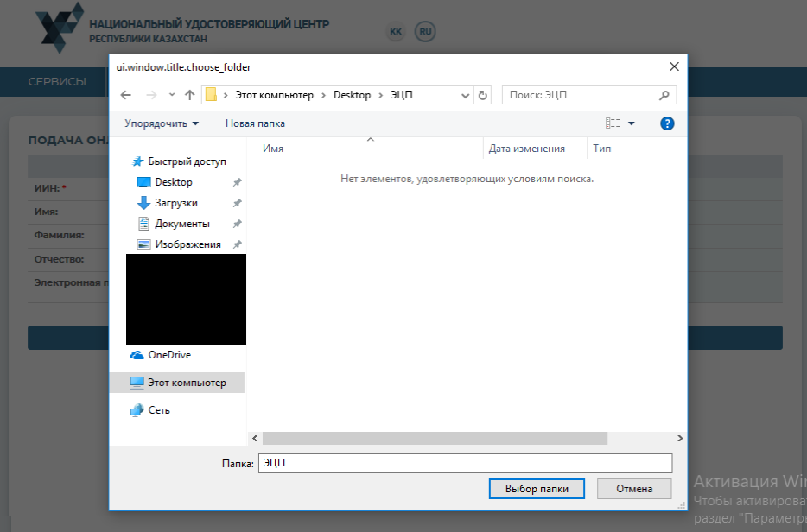807x532 pixels.
Task: Change view layout icon
Action: [613, 123]
